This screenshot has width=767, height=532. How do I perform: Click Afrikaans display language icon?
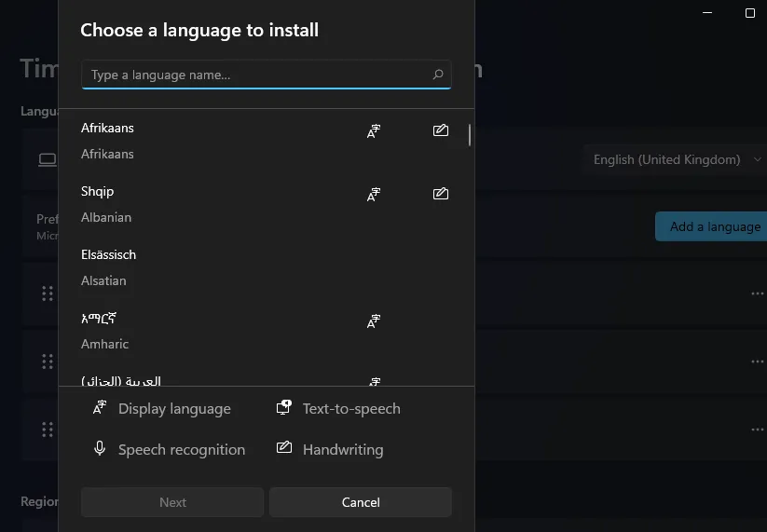374,131
